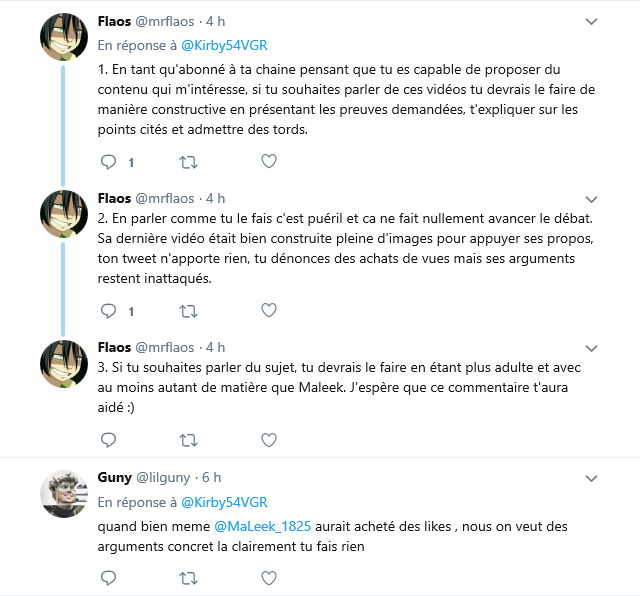Like Flaos's third tweet
Image resolution: width=640 pixels, height=596 pixels.
pyautogui.click(x=268, y=439)
